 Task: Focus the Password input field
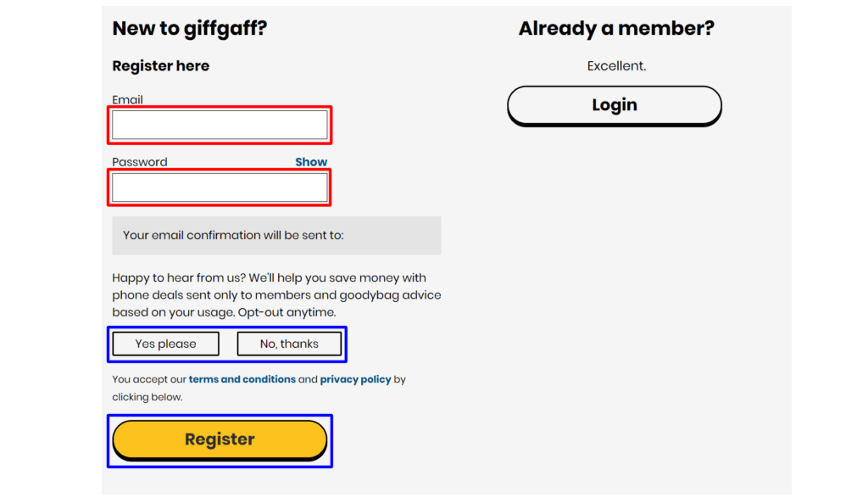[220, 187]
